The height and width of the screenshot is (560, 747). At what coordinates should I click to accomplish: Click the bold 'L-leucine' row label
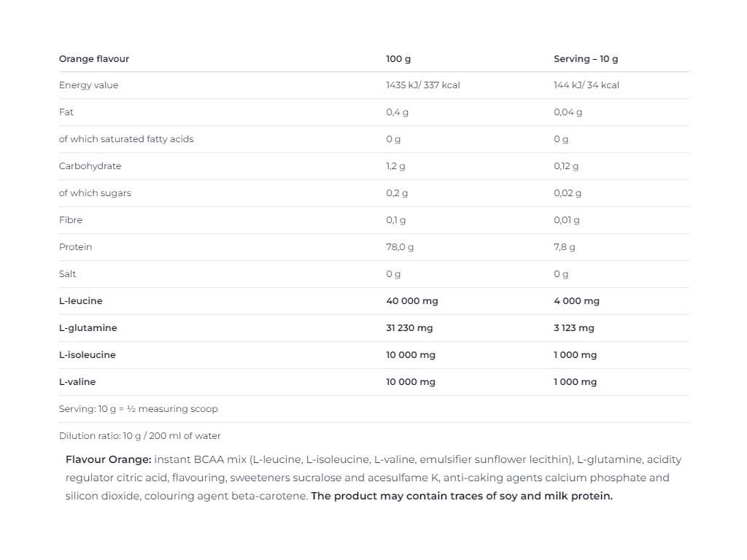pyautogui.click(x=80, y=301)
